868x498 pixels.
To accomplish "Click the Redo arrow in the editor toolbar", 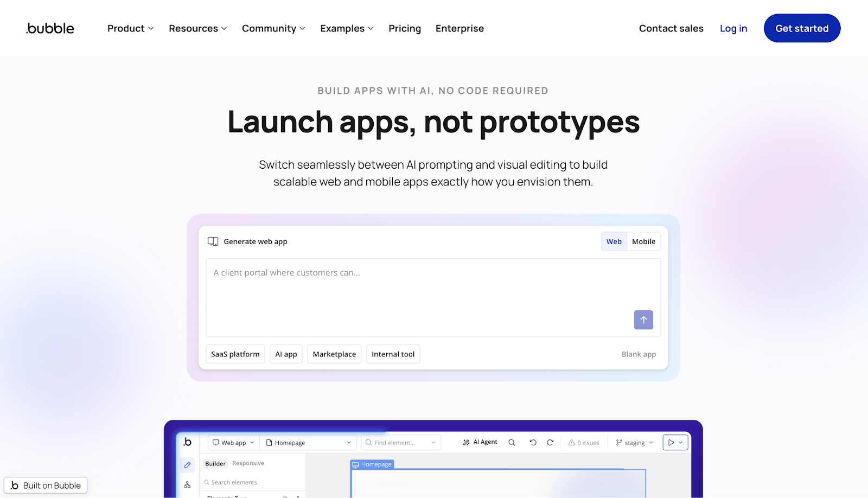I will click(x=550, y=443).
